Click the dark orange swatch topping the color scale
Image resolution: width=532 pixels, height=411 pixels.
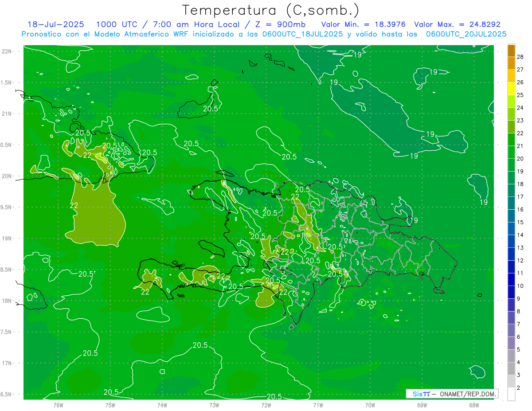pyautogui.click(x=512, y=51)
